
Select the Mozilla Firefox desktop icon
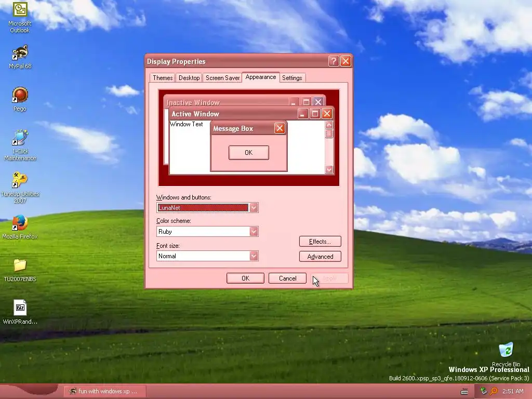(x=20, y=227)
